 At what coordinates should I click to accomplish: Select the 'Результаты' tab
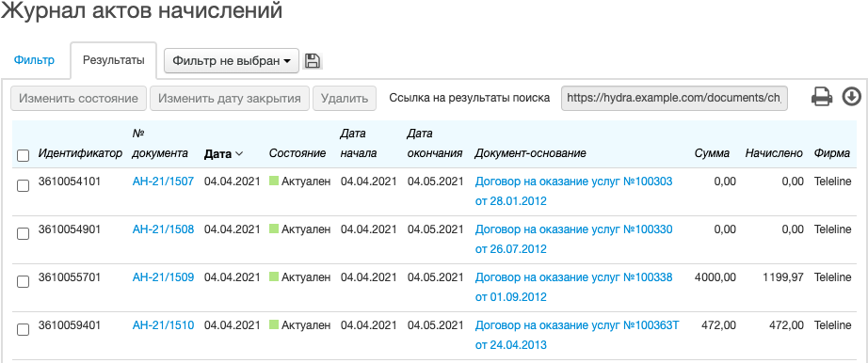tap(114, 60)
